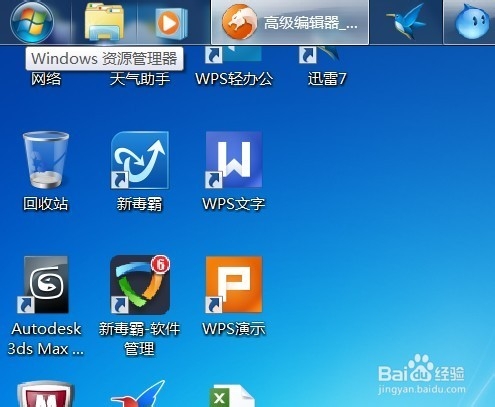
Task: Open Windows Explorer from the taskbar
Action: pos(104,22)
